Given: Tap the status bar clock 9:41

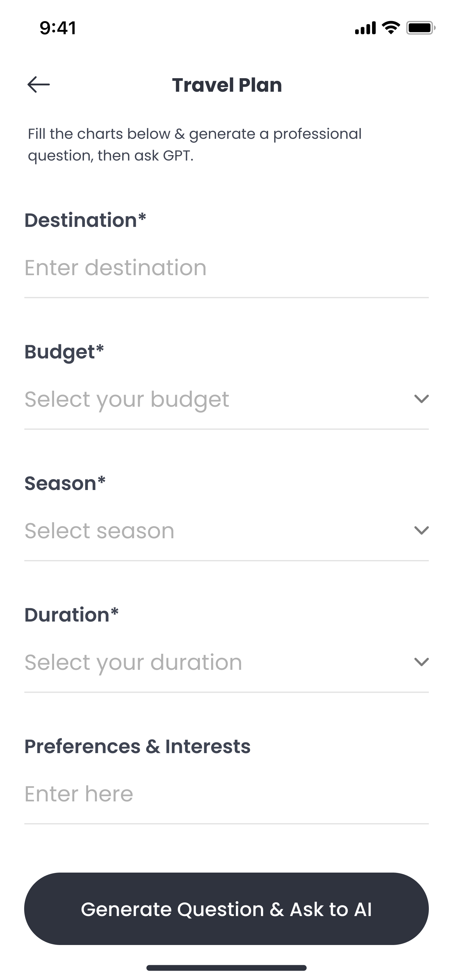Looking at the screenshot, I should click(58, 28).
